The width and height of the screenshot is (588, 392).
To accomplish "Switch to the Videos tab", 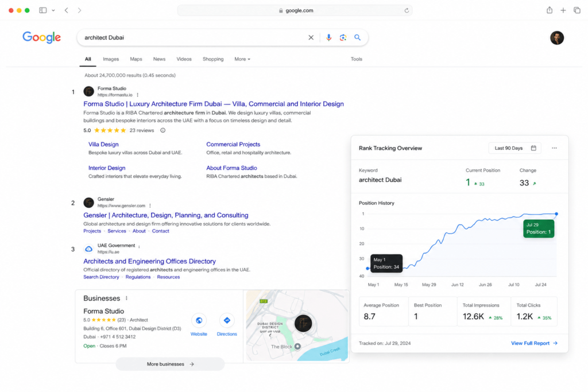I will pos(184,59).
